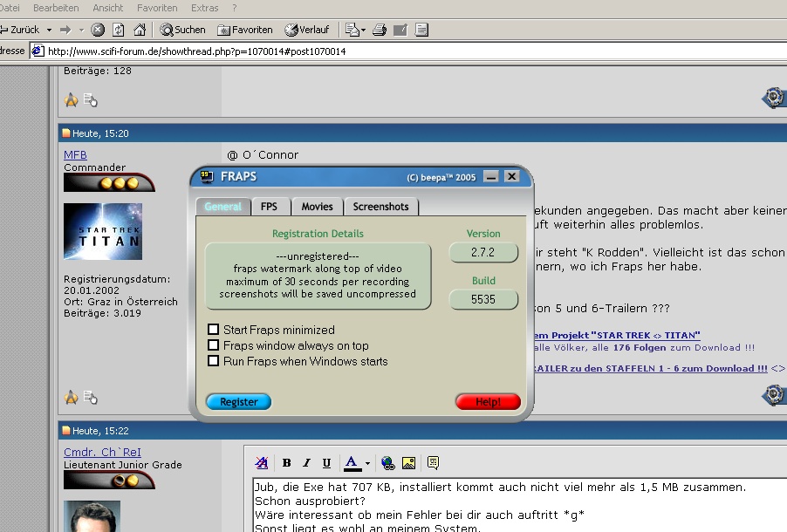This screenshot has width=787, height=532.
Task: Click the Stop loading icon in browser toolbar
Action: coord(98,30)
